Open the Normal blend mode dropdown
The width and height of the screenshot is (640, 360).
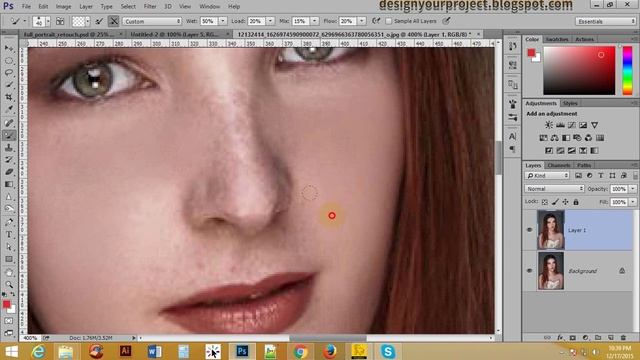(554, 189)
